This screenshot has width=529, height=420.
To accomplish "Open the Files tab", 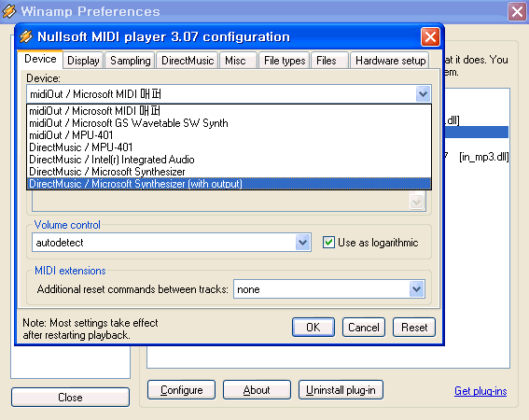I will 329,61.
